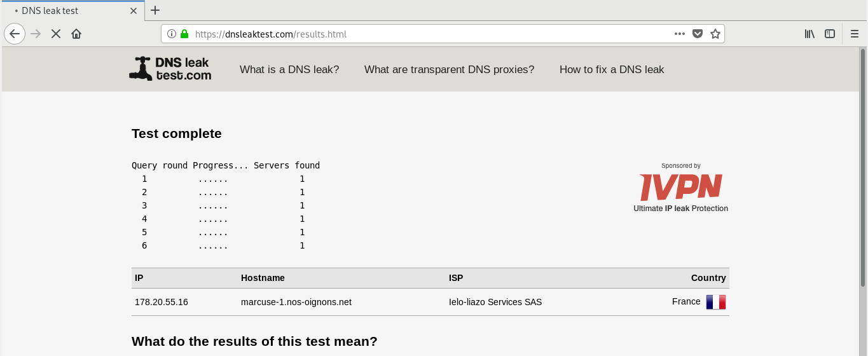Follow the 'How to fix a DNS leak' link
The width and height of the screenshot is (868, 356).
[612, 69]
